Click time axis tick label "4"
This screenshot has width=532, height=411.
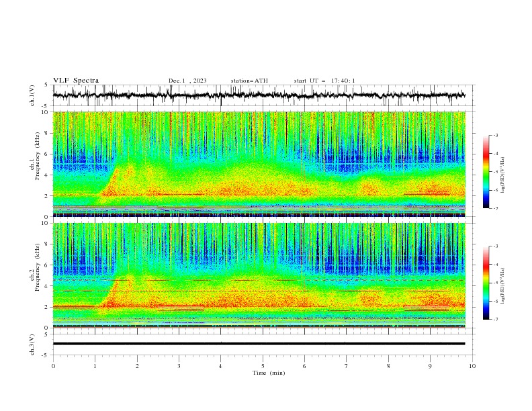pyautogui.click(x=220, y=366)
